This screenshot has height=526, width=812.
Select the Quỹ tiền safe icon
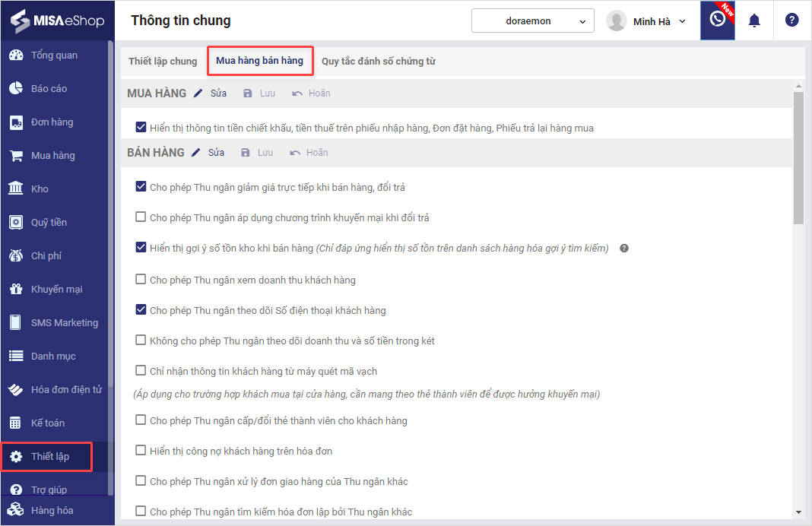pos(15,222)
